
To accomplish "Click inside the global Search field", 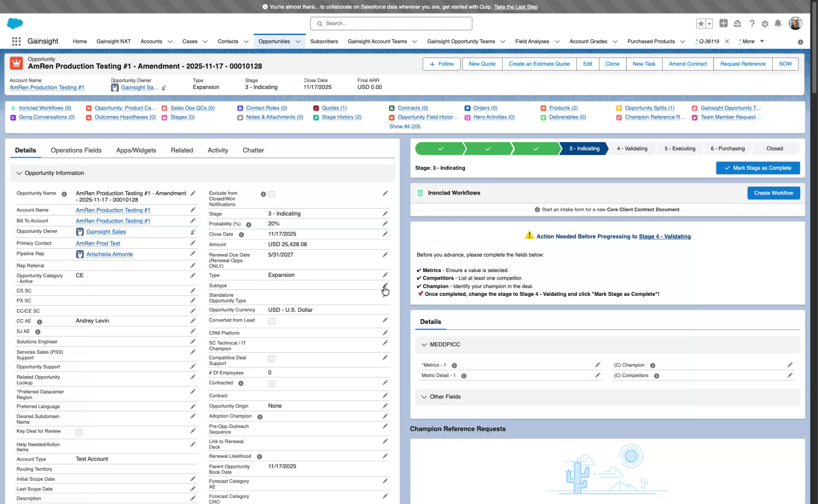I will tap(391, 23).
